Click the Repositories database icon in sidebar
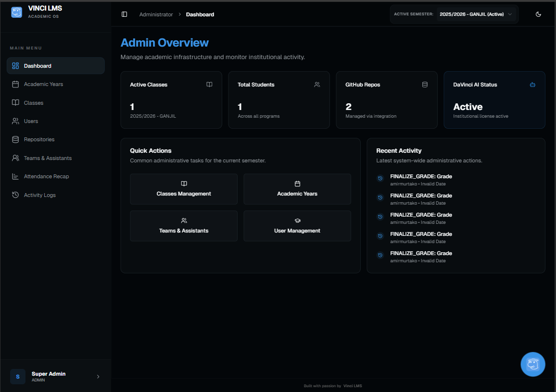Viewport: 556px width, 392px height. [15, 139]
